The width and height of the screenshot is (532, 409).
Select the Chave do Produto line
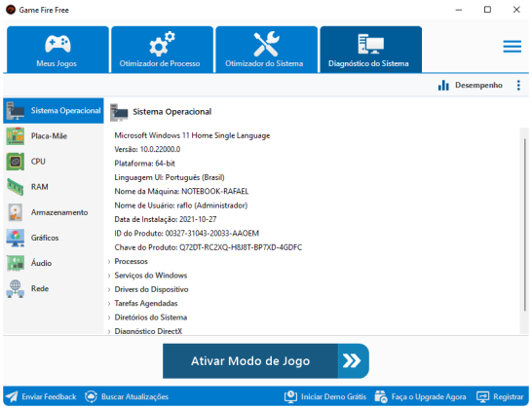(208, 247)
